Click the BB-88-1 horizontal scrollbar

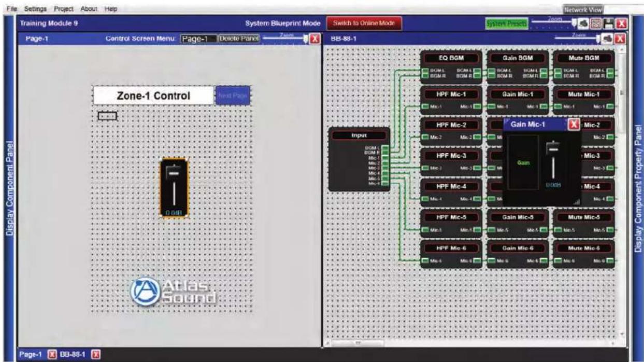357,343
